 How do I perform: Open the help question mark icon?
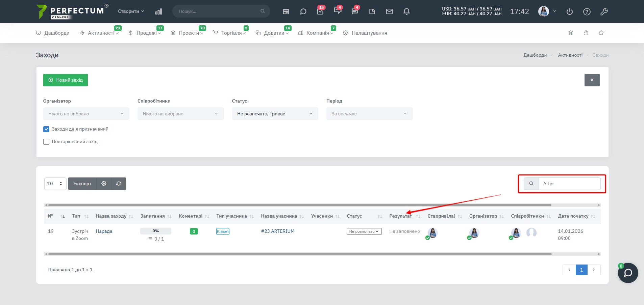[x=587, y=11]
